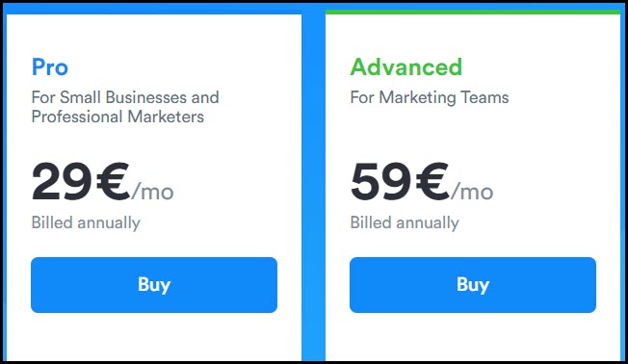Viewport: 628px width, 364px height.
Task: Buy the Pro plan at 29€
Action: click(x=154, y=285)
